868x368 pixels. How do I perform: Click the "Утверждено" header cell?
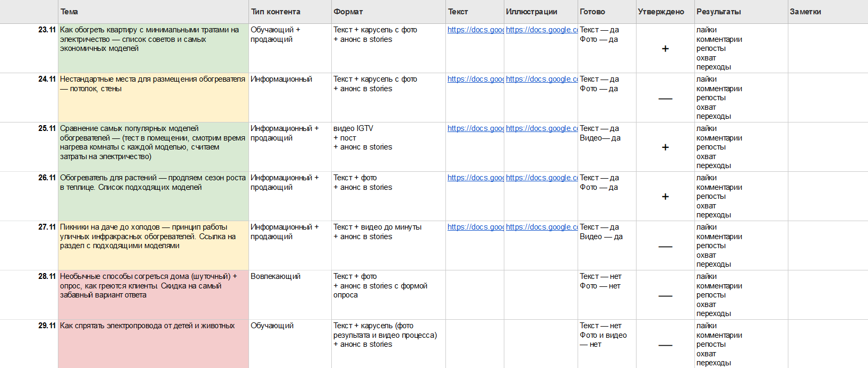coord(665,12)
